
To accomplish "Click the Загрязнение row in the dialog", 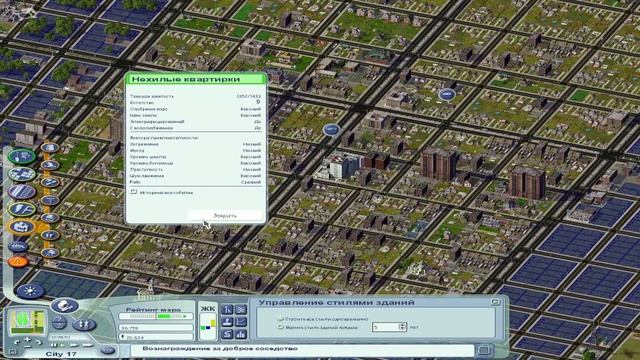I will coord(195,144).
